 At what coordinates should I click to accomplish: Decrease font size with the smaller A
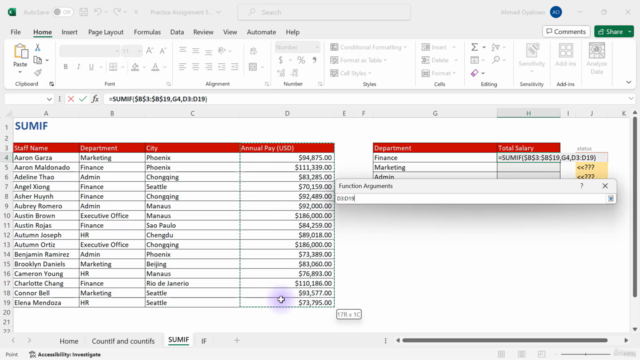click(162, 51)
